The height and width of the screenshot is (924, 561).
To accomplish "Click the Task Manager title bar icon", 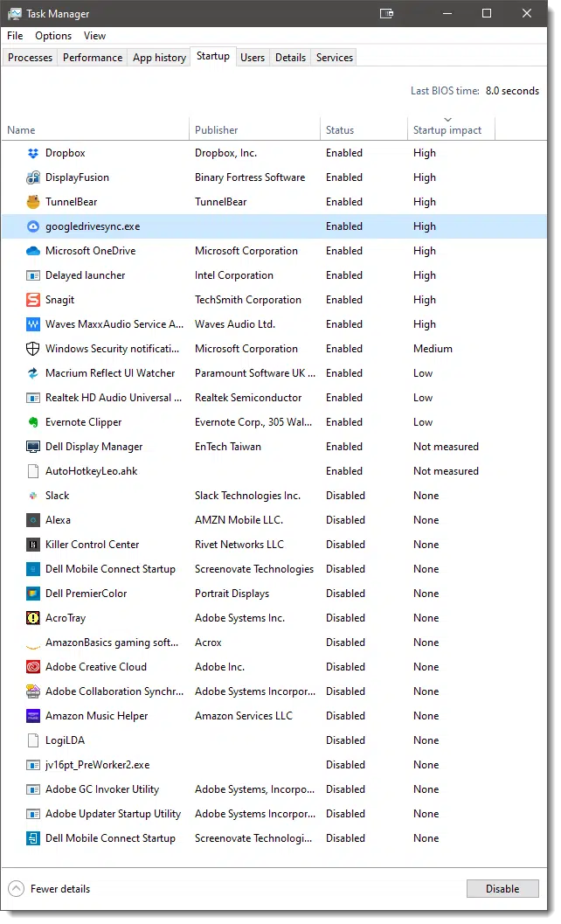I will point(15,13).
